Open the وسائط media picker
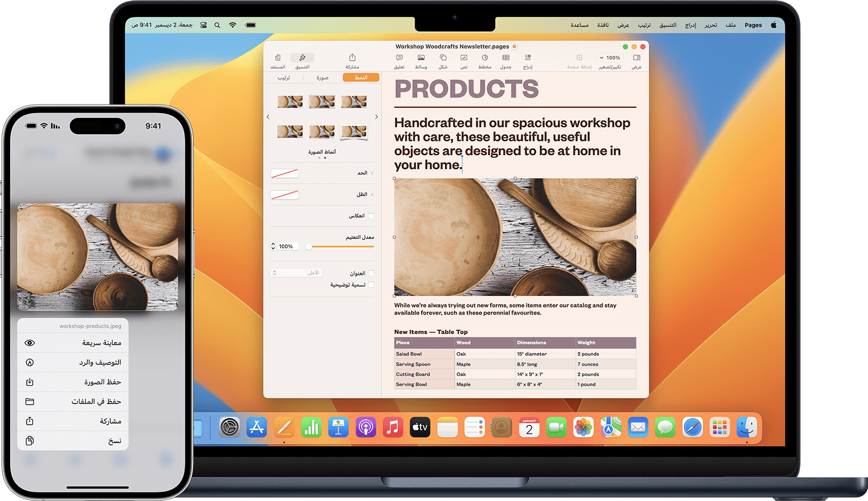 pos(421,61)
